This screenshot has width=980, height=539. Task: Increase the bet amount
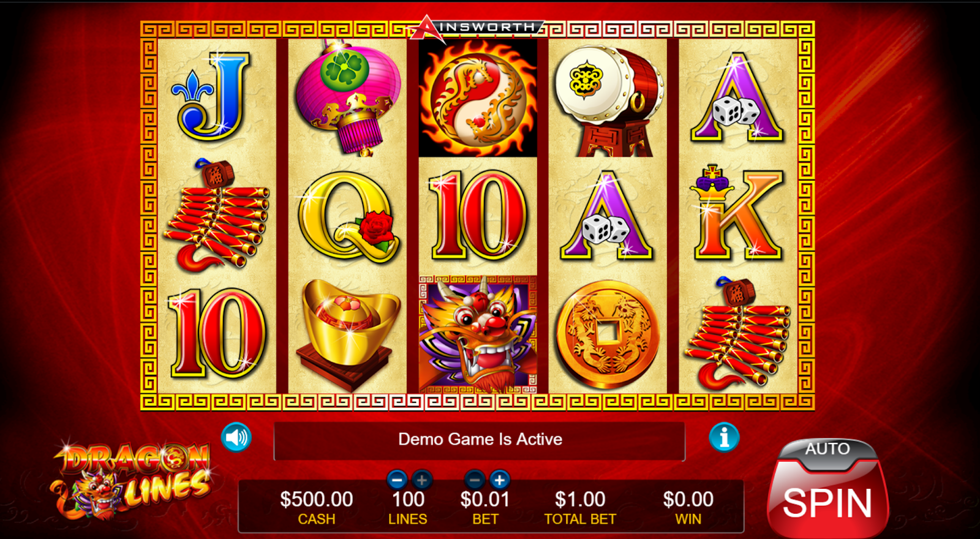tap(500, 480)
